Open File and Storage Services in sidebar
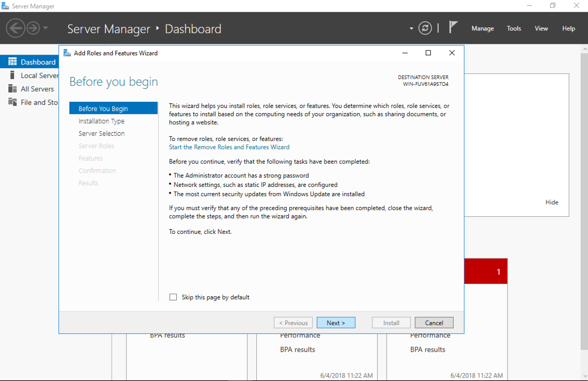This screenshot has width=588, height=381. click(29, 102)
